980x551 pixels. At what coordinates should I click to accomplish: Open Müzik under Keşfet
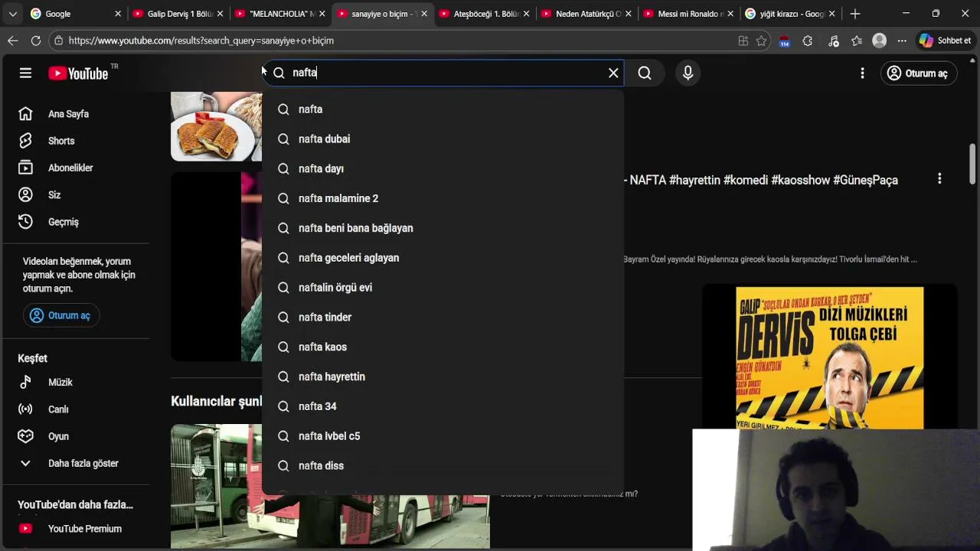pyautogui.click(x=75, y=382)
